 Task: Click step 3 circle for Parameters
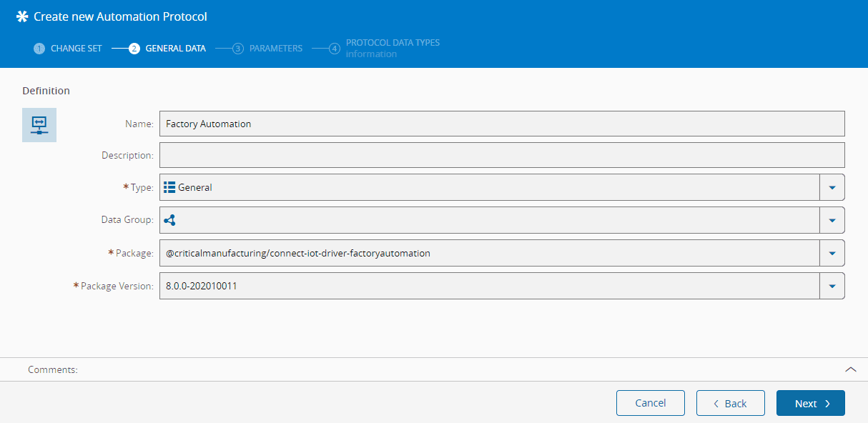pos(238,49)
